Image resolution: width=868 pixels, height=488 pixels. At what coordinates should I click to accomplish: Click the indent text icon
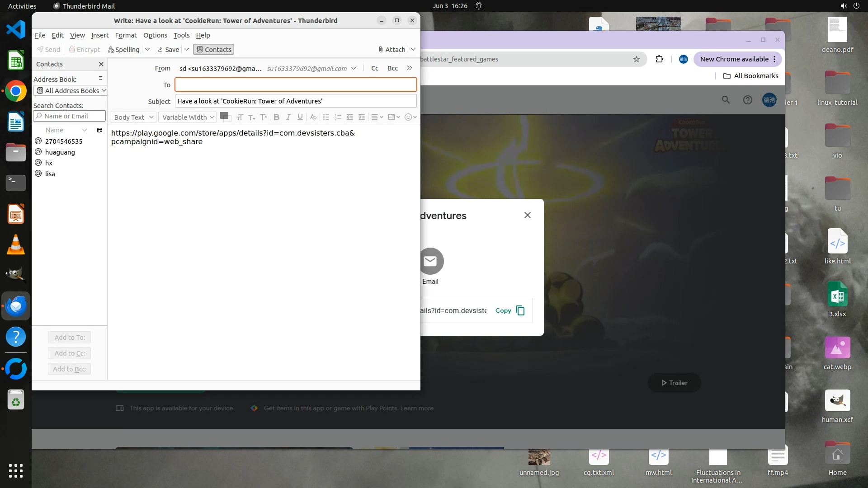coord(362,117)
